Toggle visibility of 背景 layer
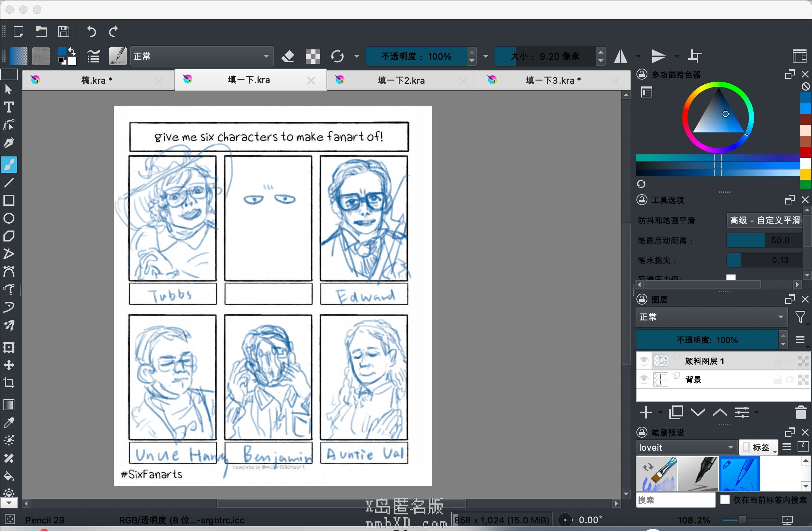The width and height of the screenshot is (812, 531). pos(644,380)
